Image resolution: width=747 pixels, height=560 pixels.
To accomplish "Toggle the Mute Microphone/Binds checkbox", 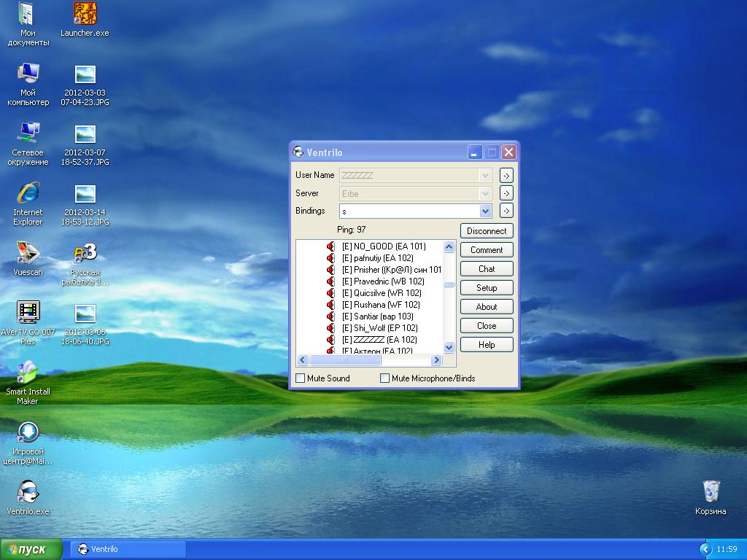I will [x=385, y=378].
